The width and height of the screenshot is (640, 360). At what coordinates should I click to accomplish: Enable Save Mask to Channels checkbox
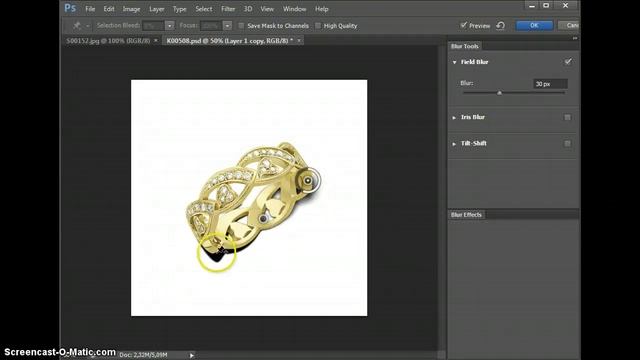click(x=241, y=26)
